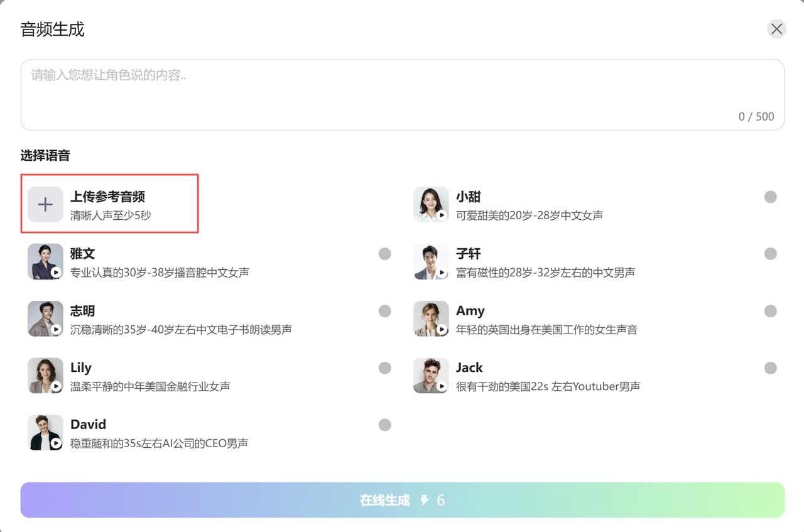Play voice preview on Amy avatar

(x=442, y=329)
